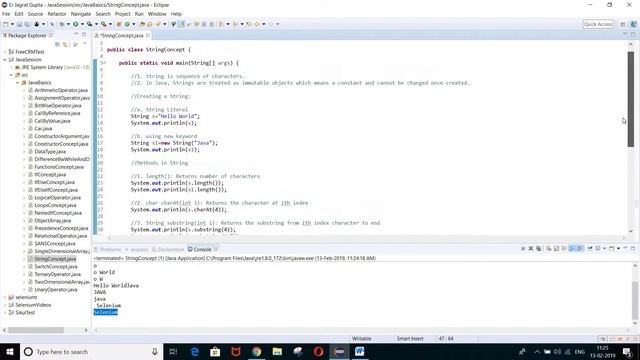640x360 pixels.
Task: Click the Java perspective icon at top right
Action: [633, 24]
